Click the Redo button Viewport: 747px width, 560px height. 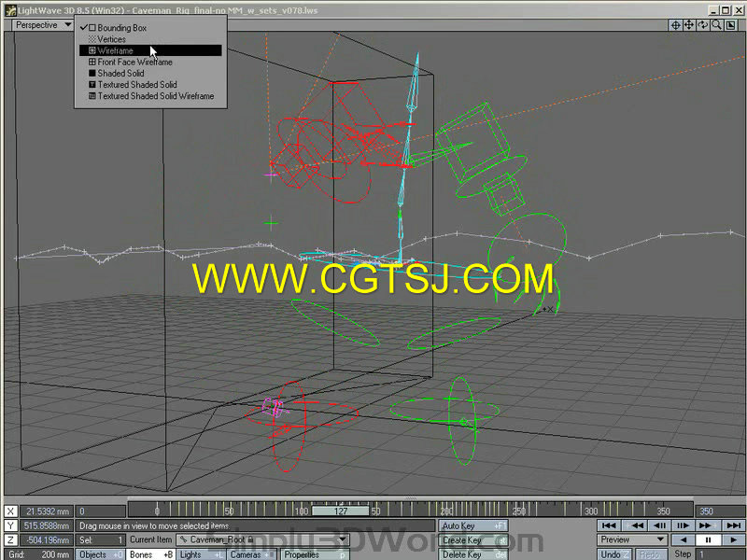coord(651,554)
